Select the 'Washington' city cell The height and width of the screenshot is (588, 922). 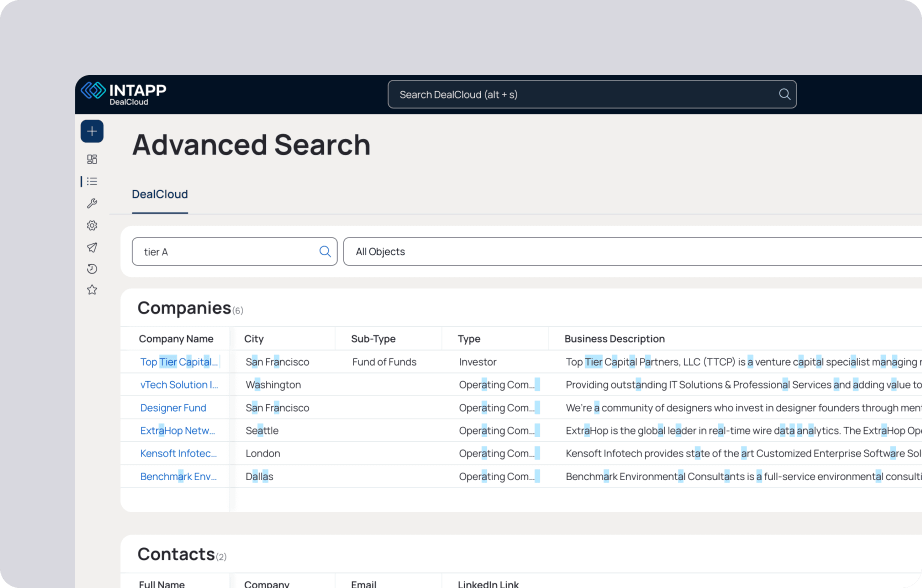(273, 385)
